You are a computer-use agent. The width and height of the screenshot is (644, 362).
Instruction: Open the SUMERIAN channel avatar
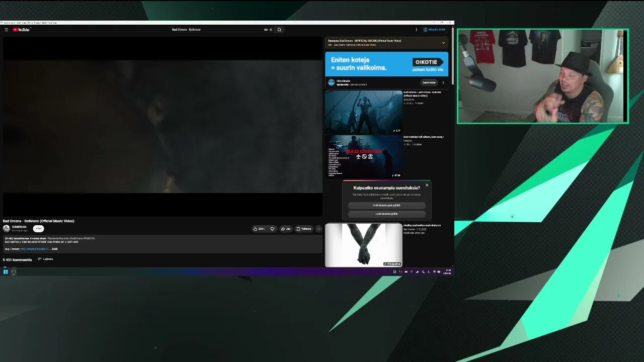click(6, 229)
